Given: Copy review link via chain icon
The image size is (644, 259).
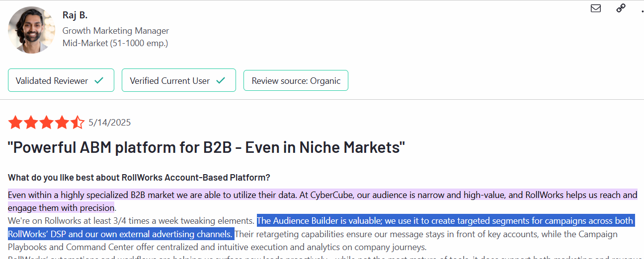Looking at the screenshot, I should point(621,8).
